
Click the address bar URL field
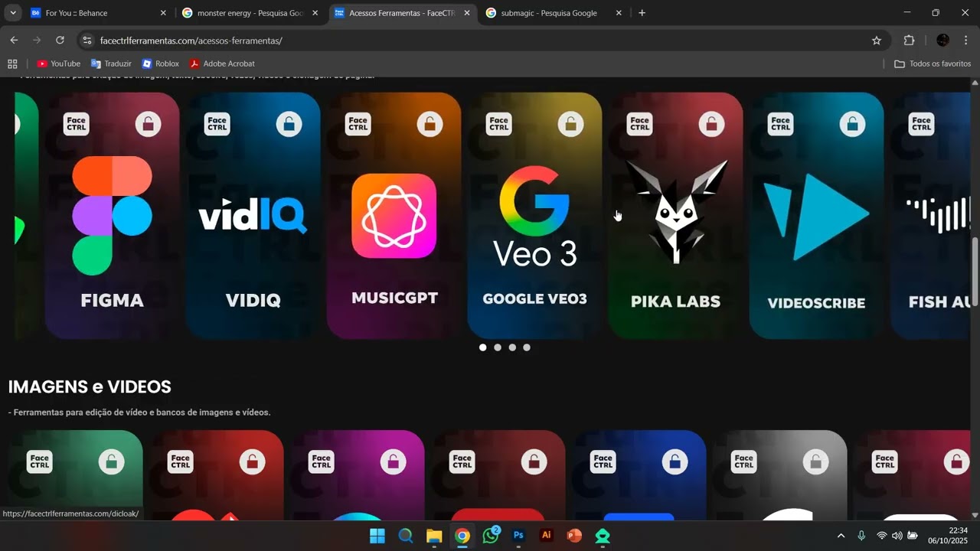482,41
